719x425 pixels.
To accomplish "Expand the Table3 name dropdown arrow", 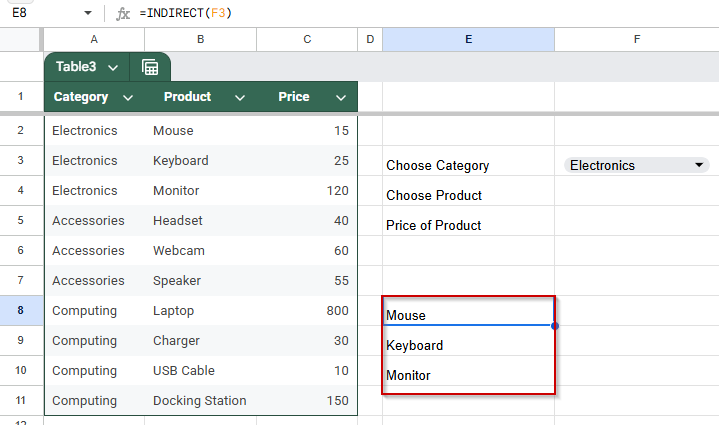I will coord(113,68).
